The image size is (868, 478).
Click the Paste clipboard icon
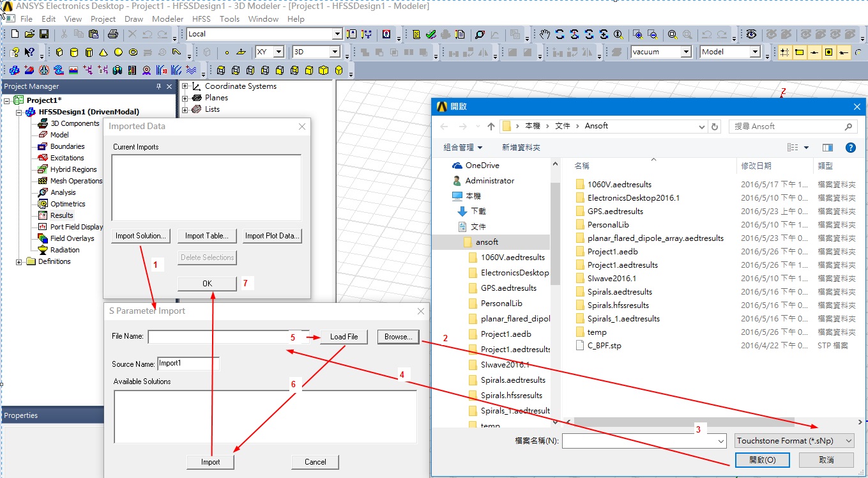click(93, 34)
